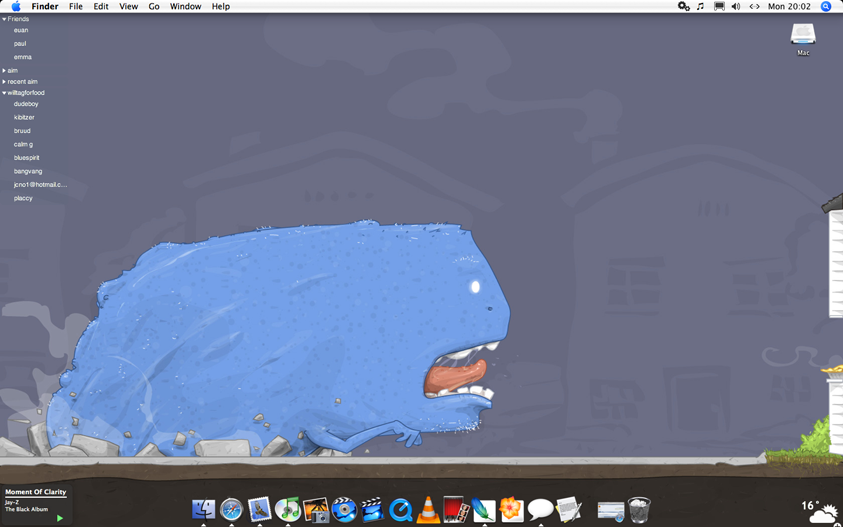
Task: Open the blue feather Photoshop icon
Action: pyautogui.click(x=483, y=510)
